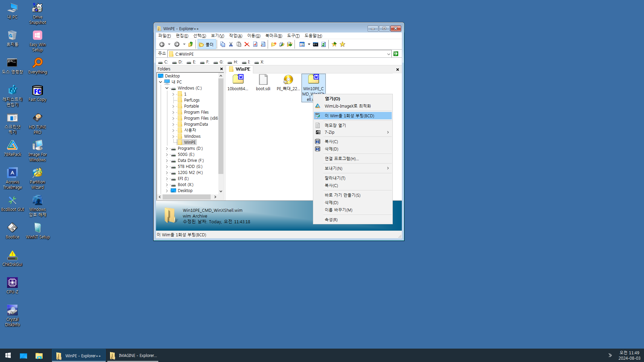The image size is (644, 362).
Task: Switch to drive D: in drives bar
Action: point(177,62)
